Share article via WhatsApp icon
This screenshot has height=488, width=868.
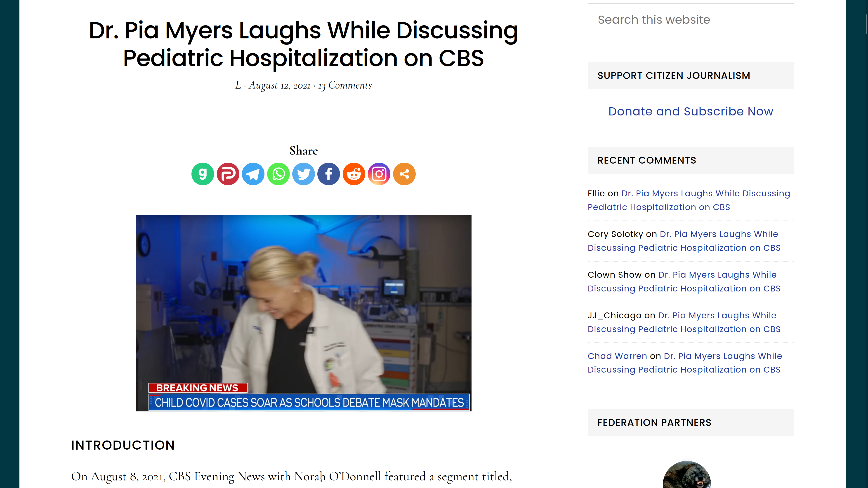point(278,174)
